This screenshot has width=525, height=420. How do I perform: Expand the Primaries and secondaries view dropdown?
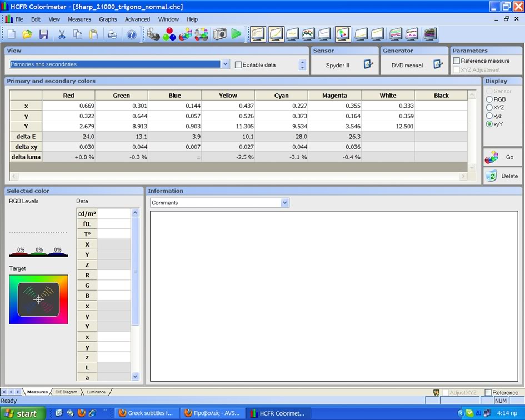click(225, 64)
